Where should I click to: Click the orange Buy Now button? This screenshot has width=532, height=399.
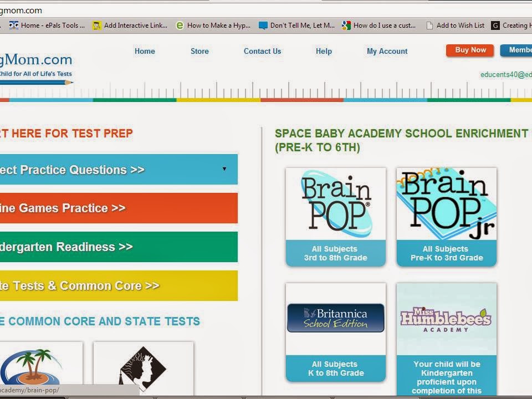tap(470, 50)
